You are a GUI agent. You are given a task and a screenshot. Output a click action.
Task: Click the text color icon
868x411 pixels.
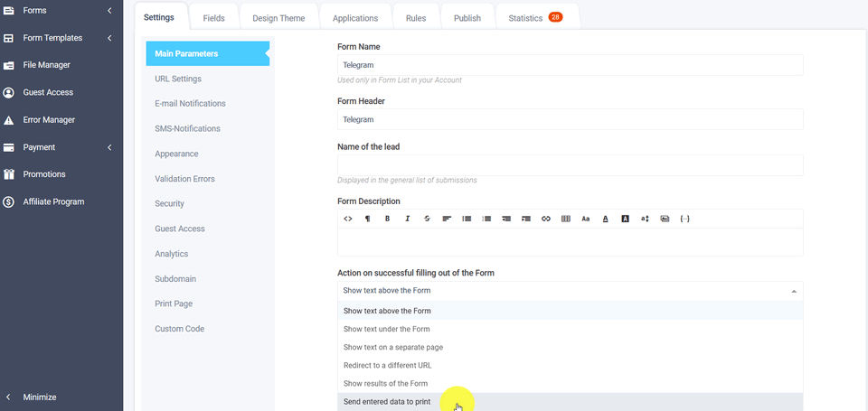click(x=605, y=219)
